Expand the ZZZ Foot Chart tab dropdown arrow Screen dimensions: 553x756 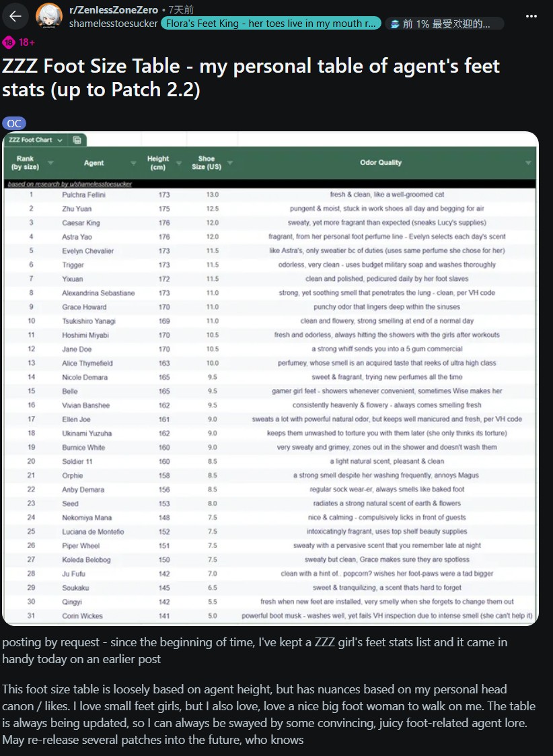[61, 140]
